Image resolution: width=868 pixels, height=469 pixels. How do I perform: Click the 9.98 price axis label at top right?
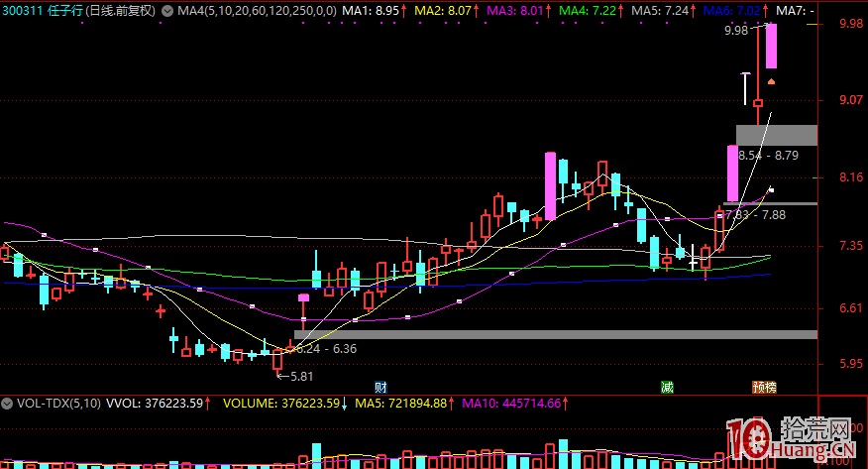coord(851,23)
